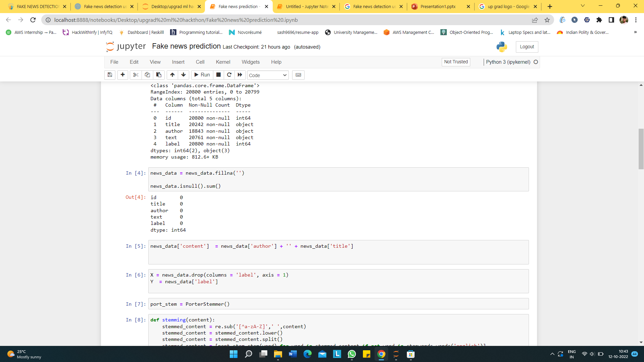Cut selected cells with scissors icon
Image resolution: width=644 pixels, height=362 pixels.
pos(136,75)
